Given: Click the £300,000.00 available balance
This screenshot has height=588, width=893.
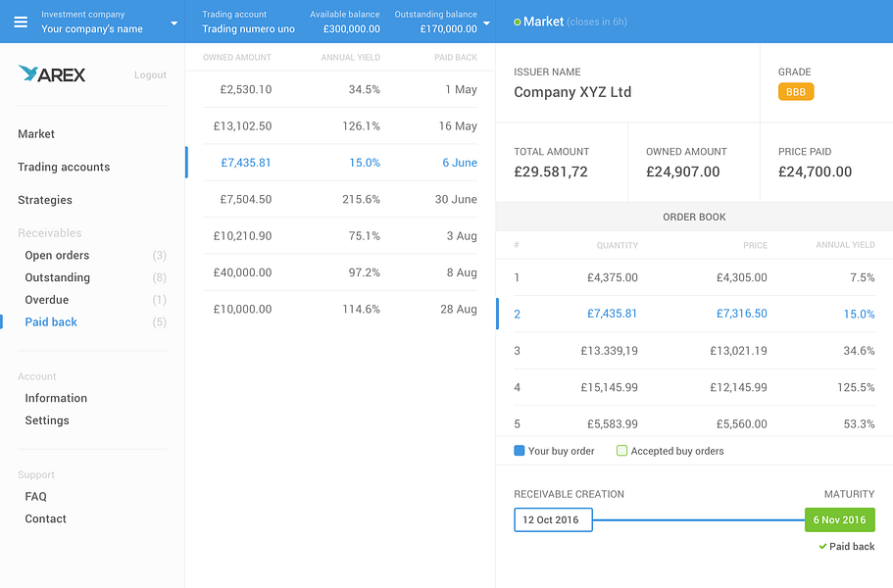Looking at the screenshot, I should [x=351, y=29].
